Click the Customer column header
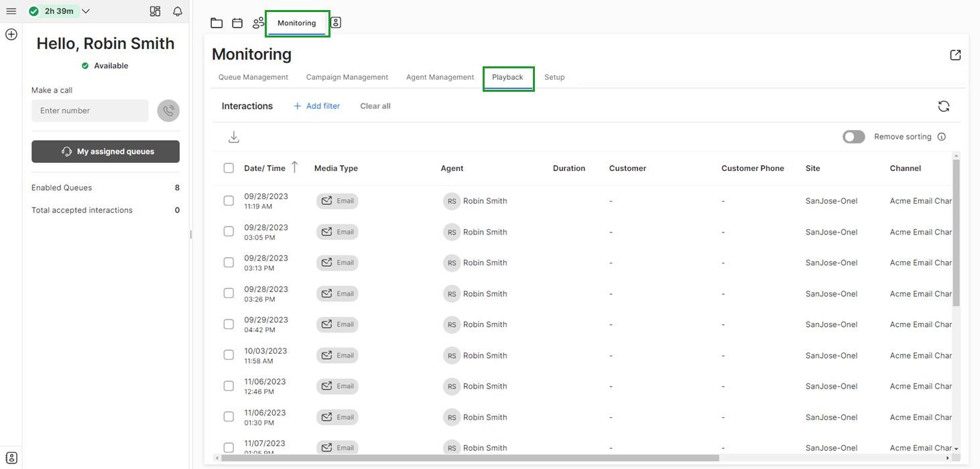The image size is (980, 469). 627,168
